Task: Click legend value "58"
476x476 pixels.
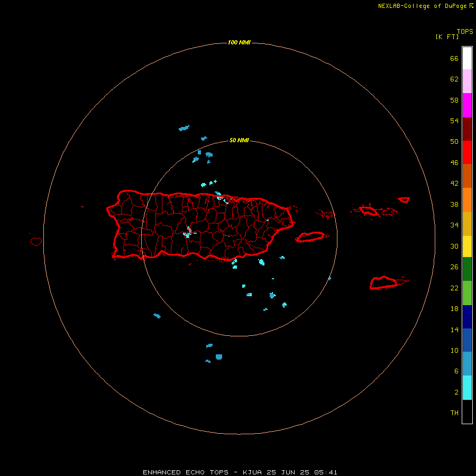Action: point(454,100)
